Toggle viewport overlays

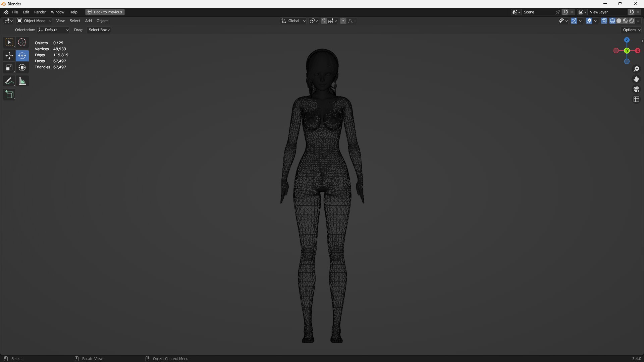coord(589,21)
